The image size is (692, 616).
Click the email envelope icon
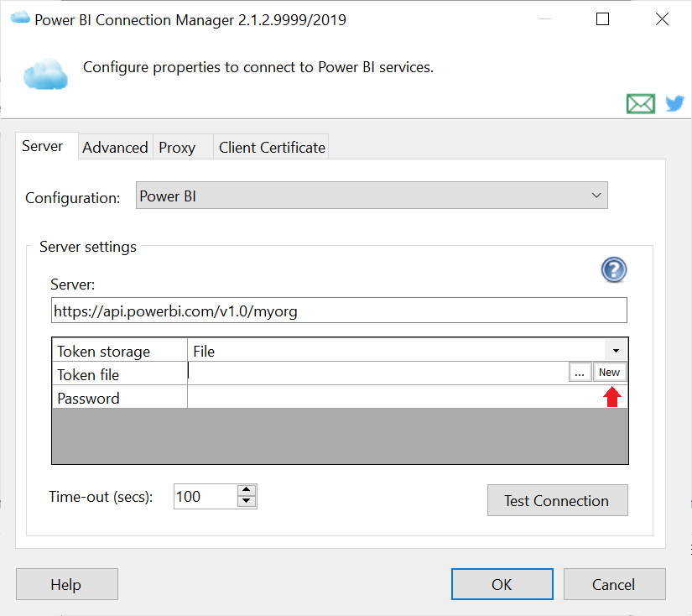[x=640, y=104]
